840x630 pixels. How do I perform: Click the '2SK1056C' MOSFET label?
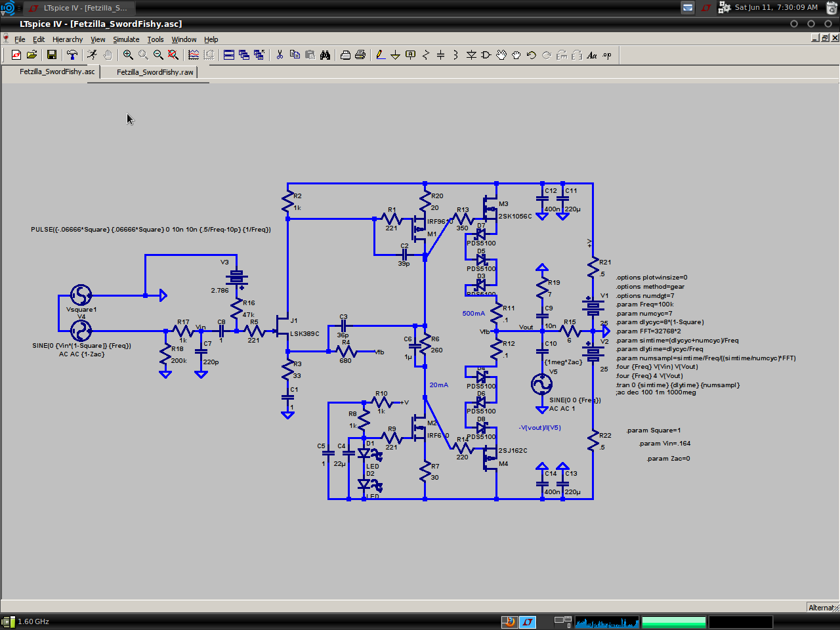pyautogui.click(x=515, y=217)
